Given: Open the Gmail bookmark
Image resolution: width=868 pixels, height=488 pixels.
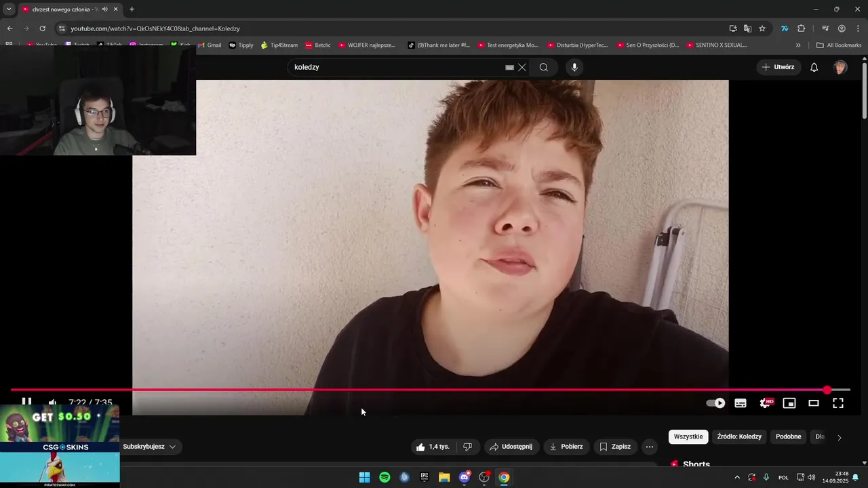Looking at the screenshot, I should (210, 45).
